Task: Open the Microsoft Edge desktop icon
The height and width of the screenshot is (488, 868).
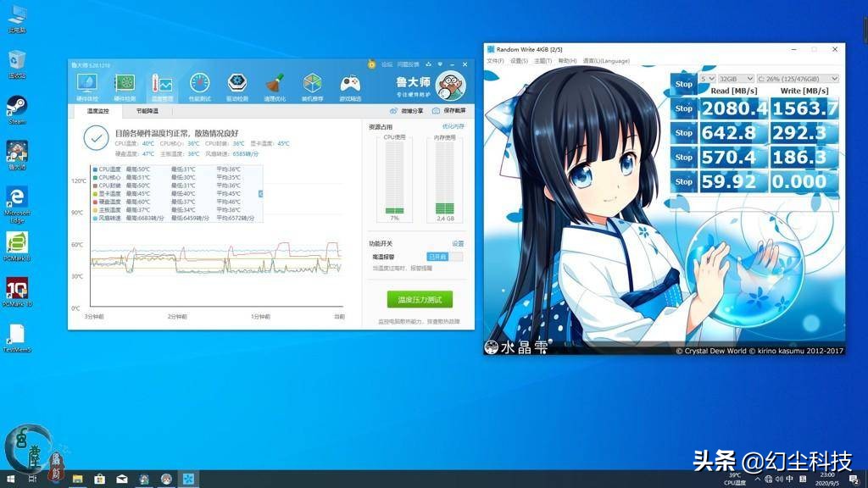Action: tap(17, 204)
